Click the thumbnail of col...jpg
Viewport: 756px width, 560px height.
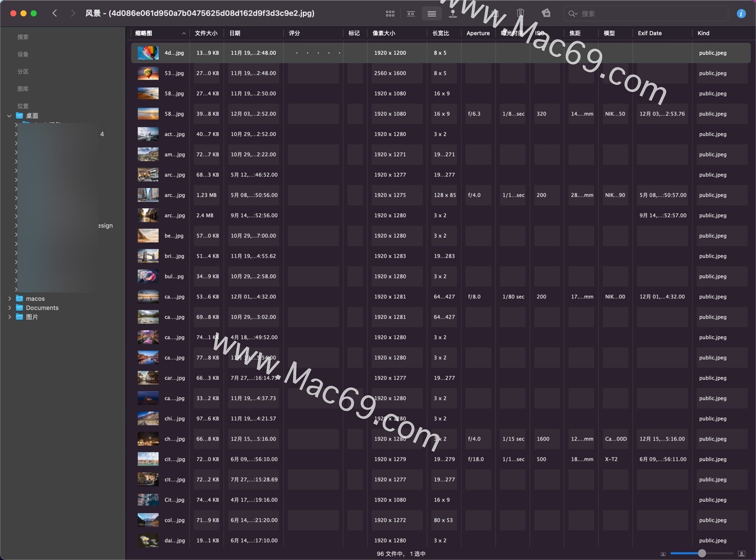click(x=148, y=520)
